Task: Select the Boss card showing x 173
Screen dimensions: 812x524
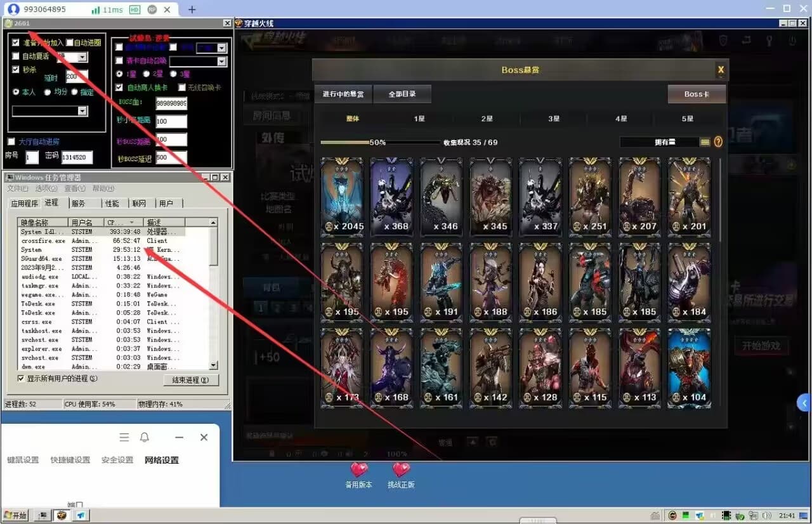Action: (342, 367)
